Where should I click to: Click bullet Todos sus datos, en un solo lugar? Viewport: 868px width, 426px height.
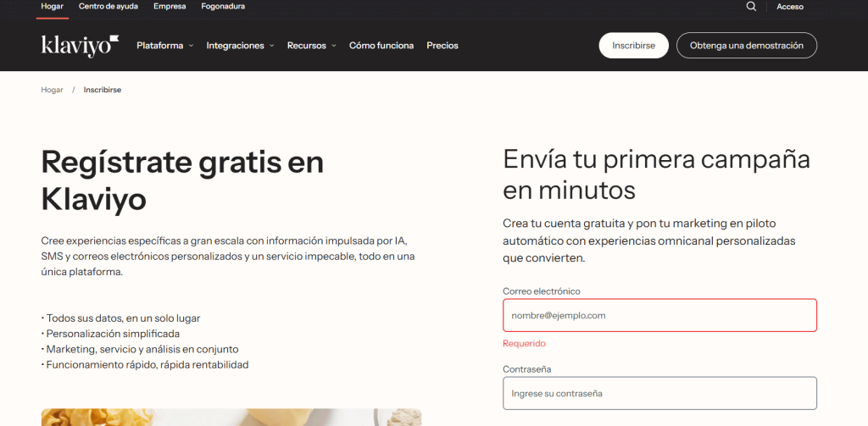(120, 318)
